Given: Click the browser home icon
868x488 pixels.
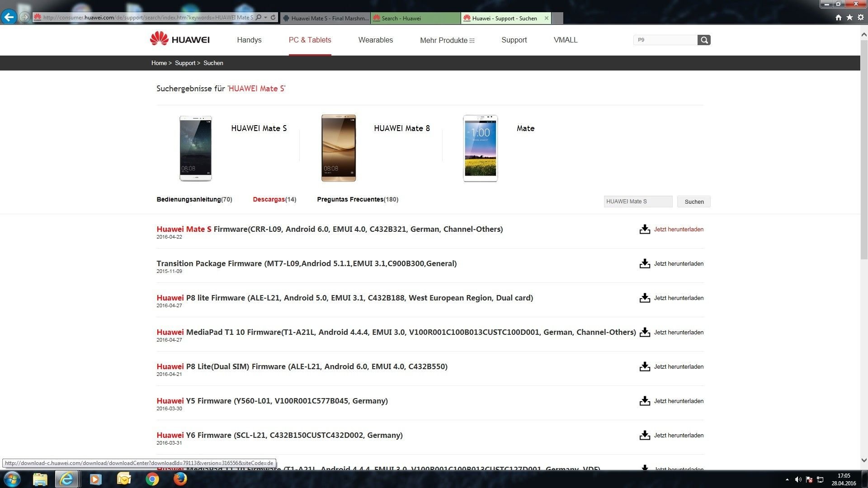Looking at the screenshot, I should (839, 17).
